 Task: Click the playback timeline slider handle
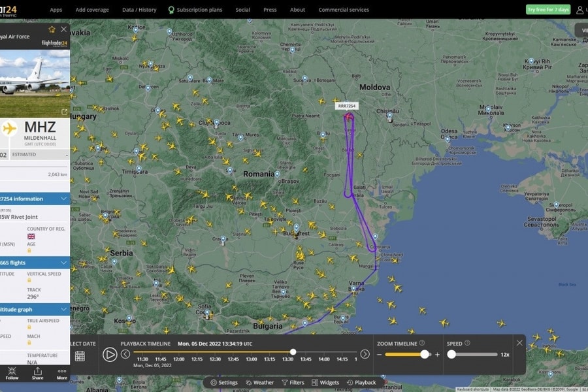293,352
